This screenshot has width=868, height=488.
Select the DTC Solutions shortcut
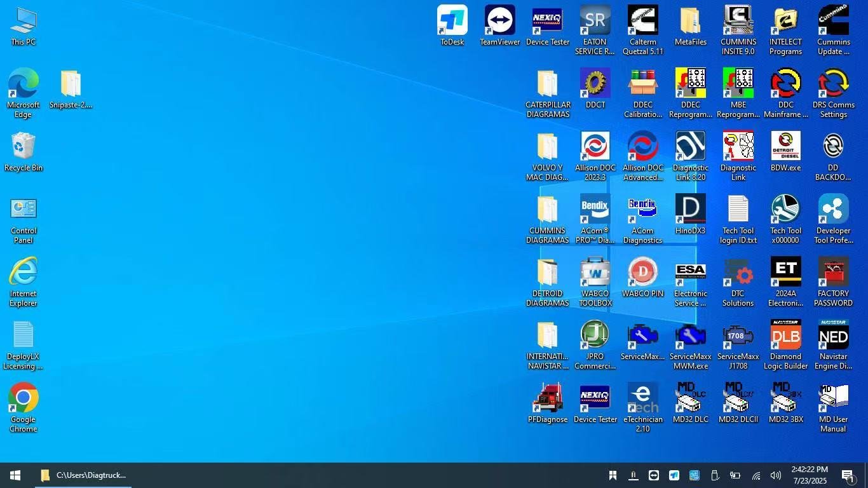coord(738,273)
